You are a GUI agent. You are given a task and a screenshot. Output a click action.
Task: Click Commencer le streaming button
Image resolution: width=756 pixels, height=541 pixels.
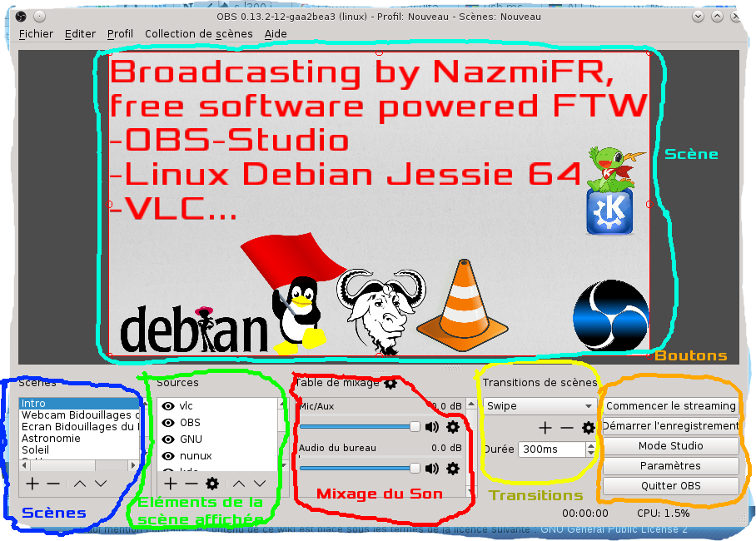670,406
